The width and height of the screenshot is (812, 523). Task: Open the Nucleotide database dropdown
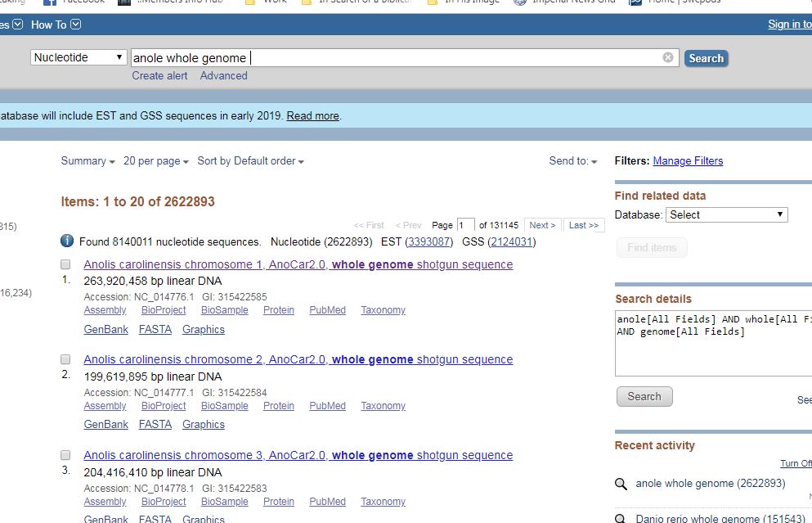[79, 57]
